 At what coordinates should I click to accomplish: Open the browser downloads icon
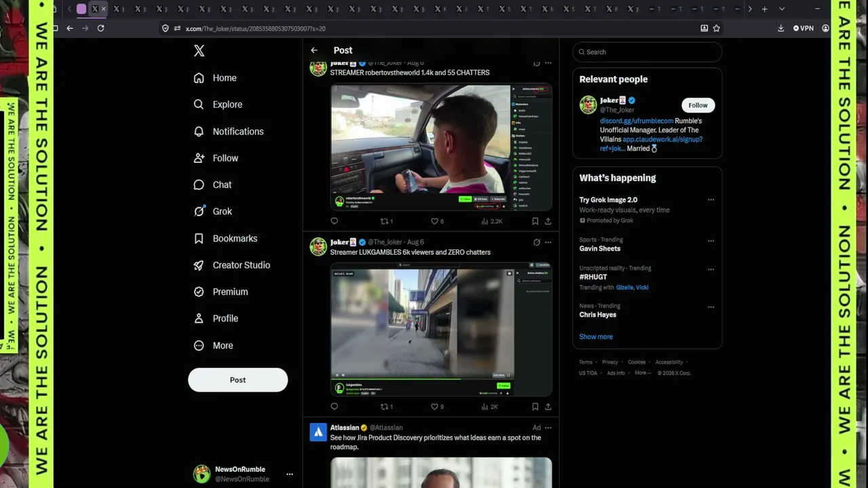pos(781,28)
